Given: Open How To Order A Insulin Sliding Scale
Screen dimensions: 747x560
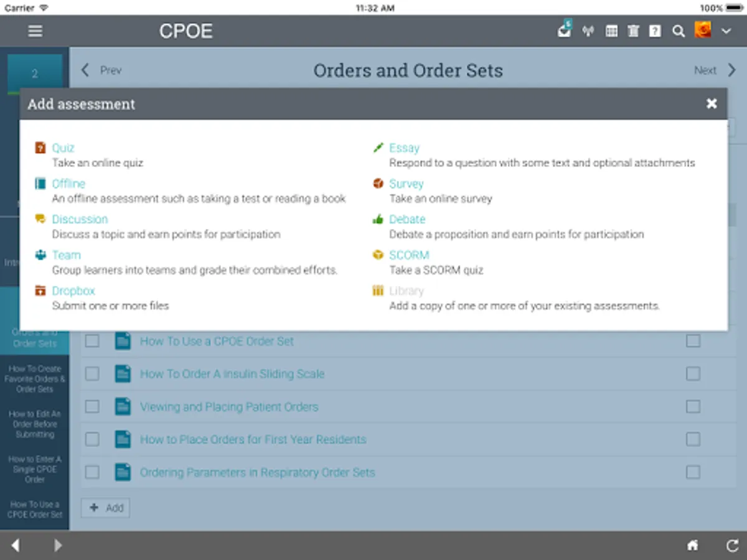Looking at the screenshot, I should click(x=232, y=374).
